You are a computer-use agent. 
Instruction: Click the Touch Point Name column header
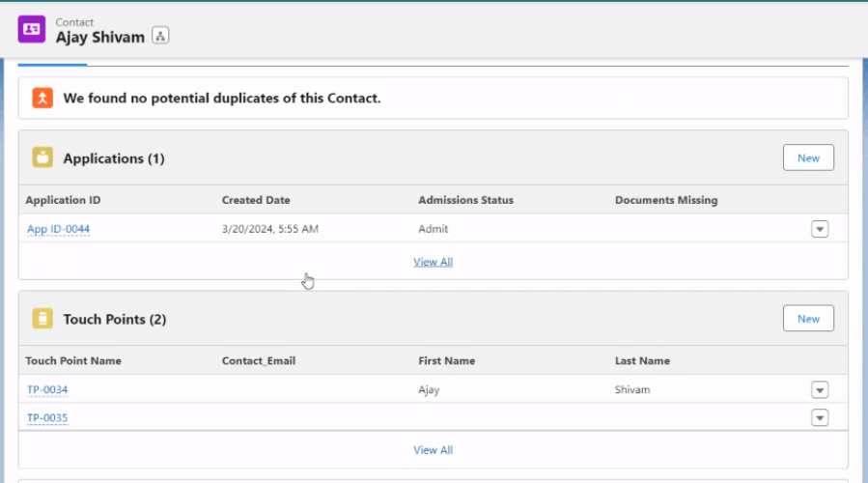73,360
